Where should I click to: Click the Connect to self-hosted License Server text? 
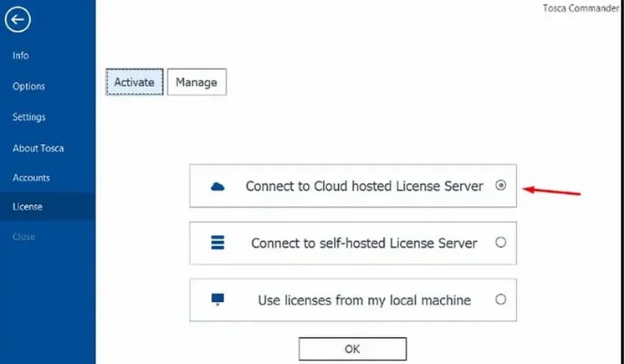coord(364,244)
